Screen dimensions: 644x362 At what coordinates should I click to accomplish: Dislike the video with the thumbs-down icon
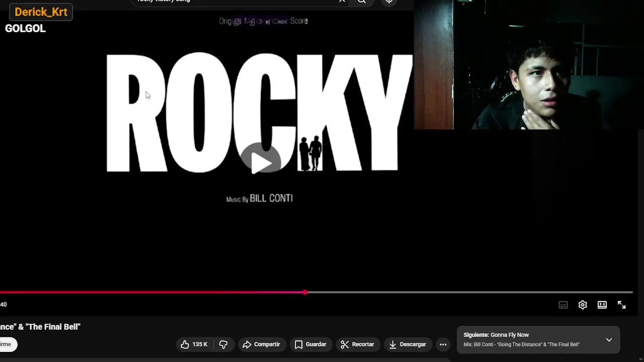[223, 344]
